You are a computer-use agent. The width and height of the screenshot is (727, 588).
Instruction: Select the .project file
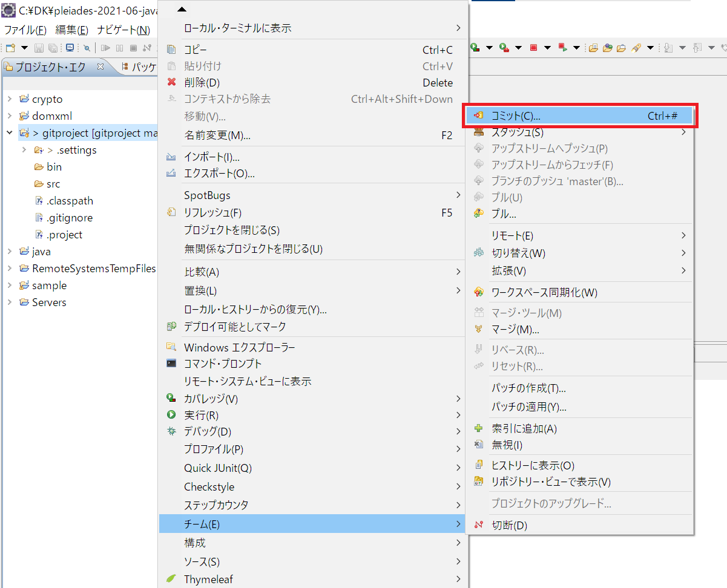[x=64, y=235]
